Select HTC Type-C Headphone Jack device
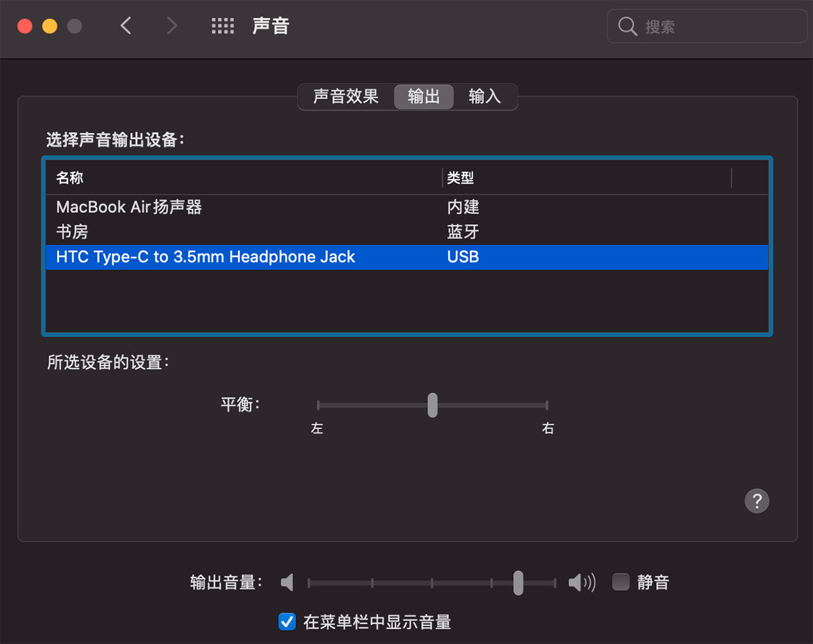Image resolution: width=813 pixels, height=644 pixels. [205, 257]
